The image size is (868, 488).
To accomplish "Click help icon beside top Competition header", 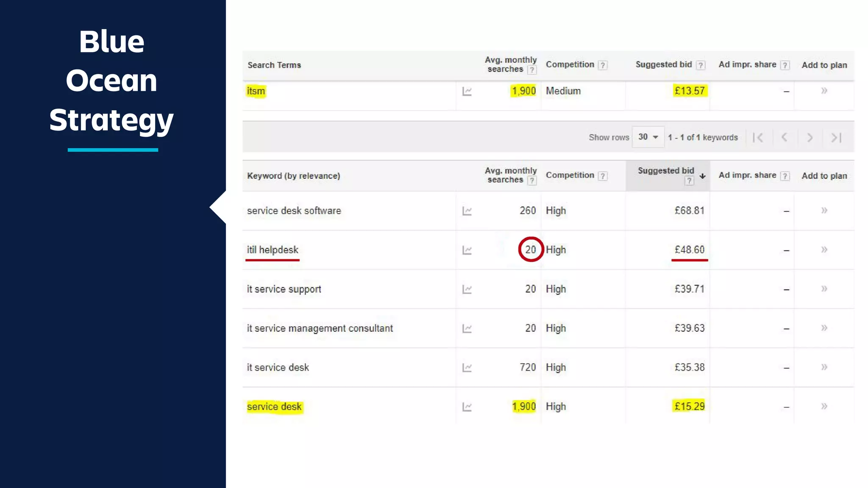I will [602, 65].
